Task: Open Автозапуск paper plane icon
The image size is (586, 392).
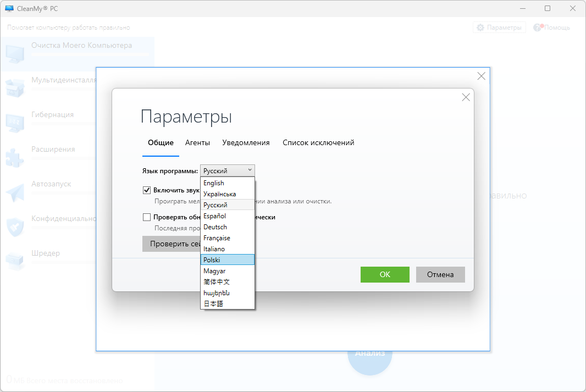Action: (x=15, y=192)
